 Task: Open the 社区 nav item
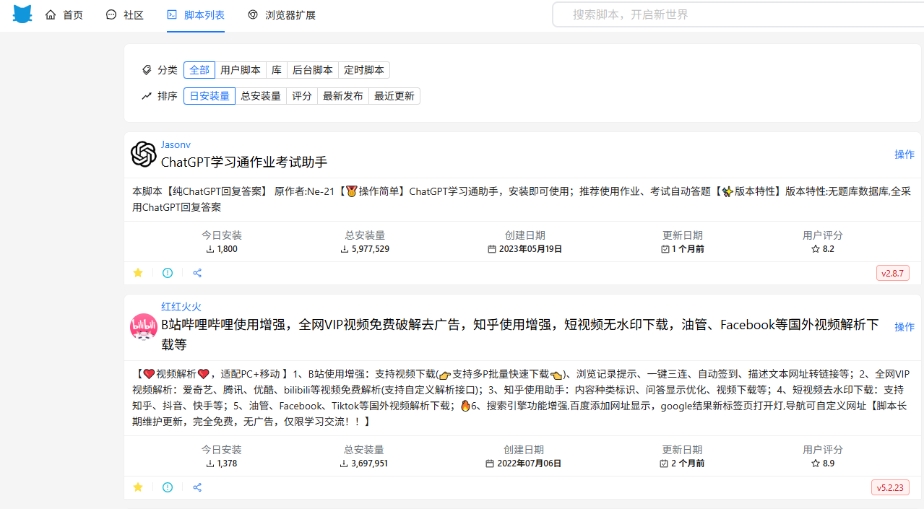pyautogui.click(x=124, y=15)
